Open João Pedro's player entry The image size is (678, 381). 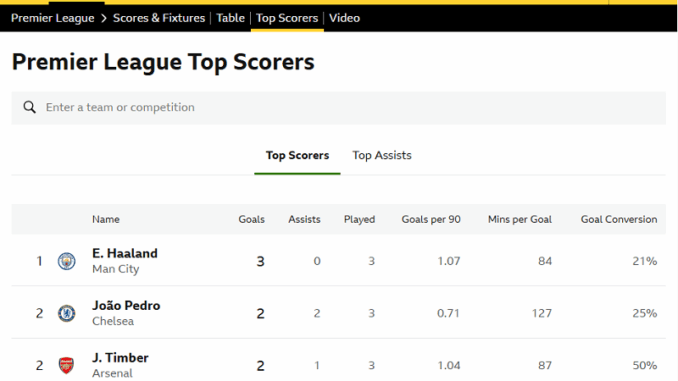pyautogui.click(x=126, y=305)
